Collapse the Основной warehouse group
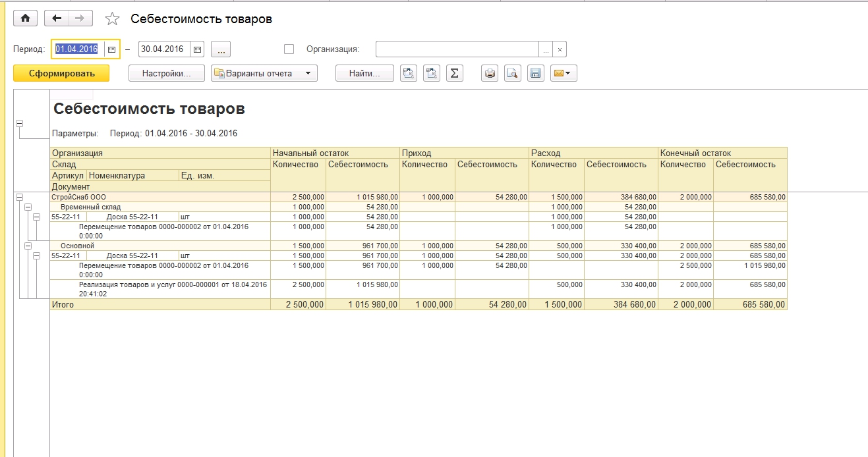 [x=28, y=246]
